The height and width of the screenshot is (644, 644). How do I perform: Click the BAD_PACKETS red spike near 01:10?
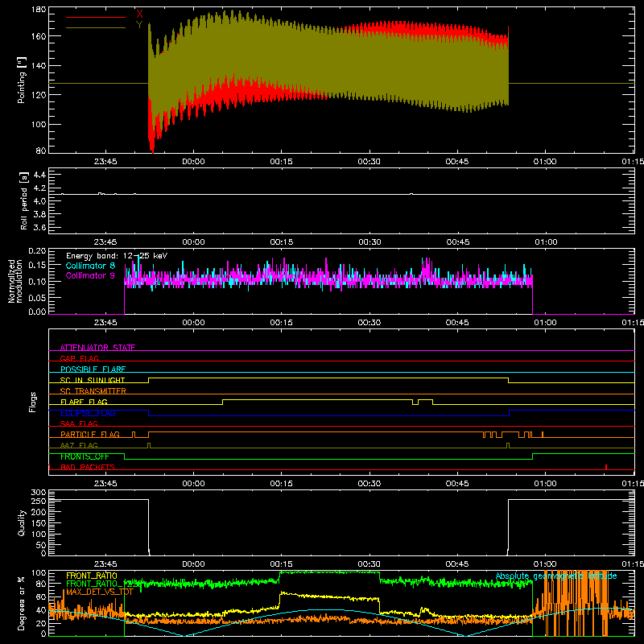point(606,467)
